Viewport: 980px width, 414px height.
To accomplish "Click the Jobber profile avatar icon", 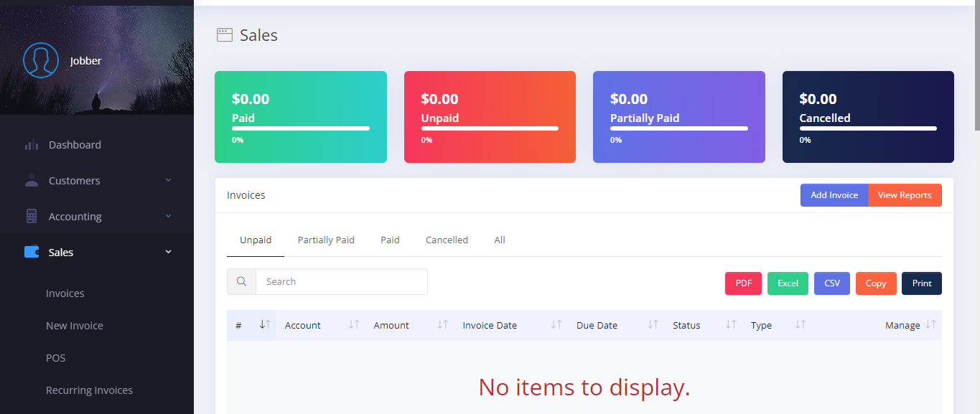I will tap(41, 60).
